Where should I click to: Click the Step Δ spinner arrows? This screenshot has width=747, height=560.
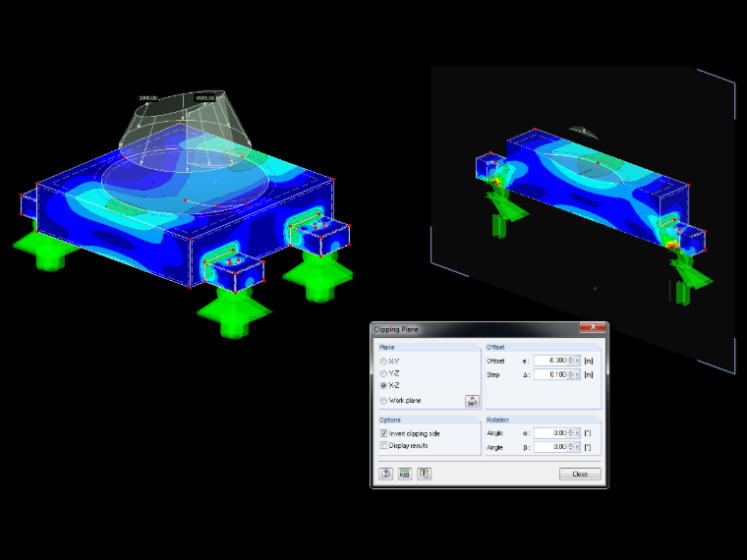coord(571,374)
